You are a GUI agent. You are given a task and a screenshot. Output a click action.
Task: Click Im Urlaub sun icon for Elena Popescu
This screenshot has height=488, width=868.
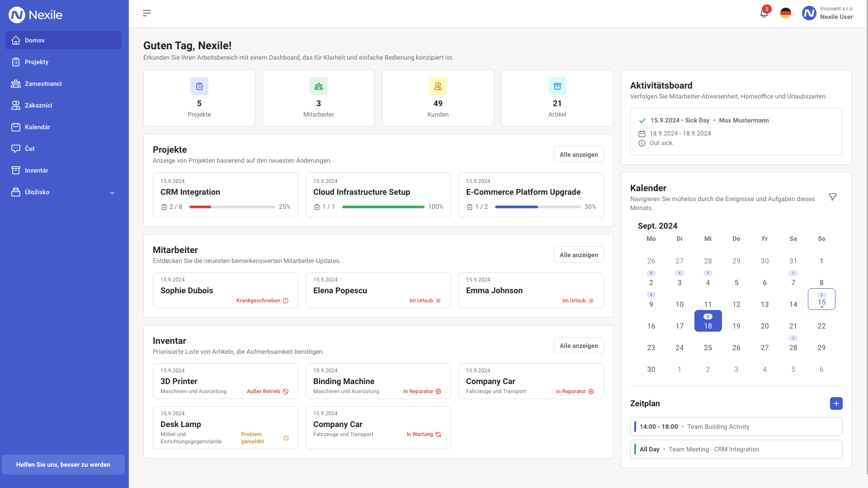[438, 301]
